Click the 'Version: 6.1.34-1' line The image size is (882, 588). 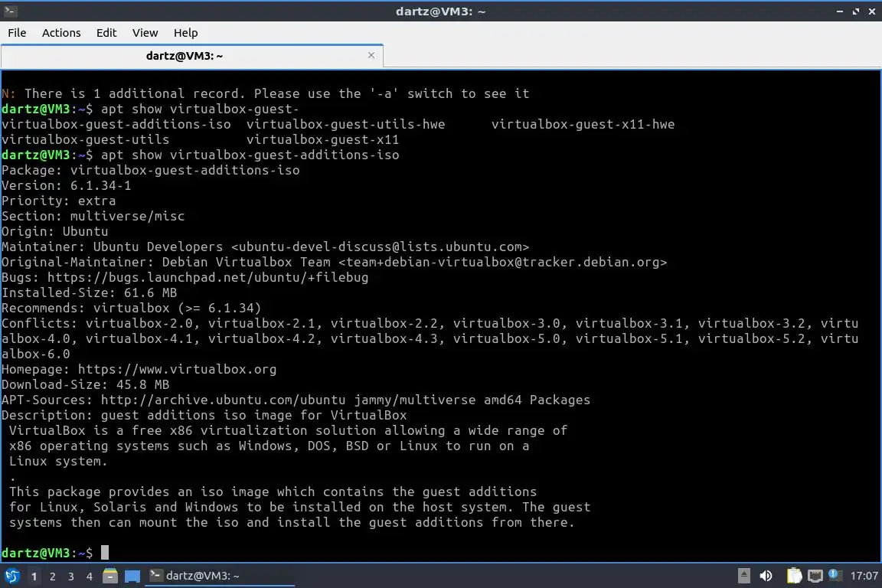click(x=67, y=186)
